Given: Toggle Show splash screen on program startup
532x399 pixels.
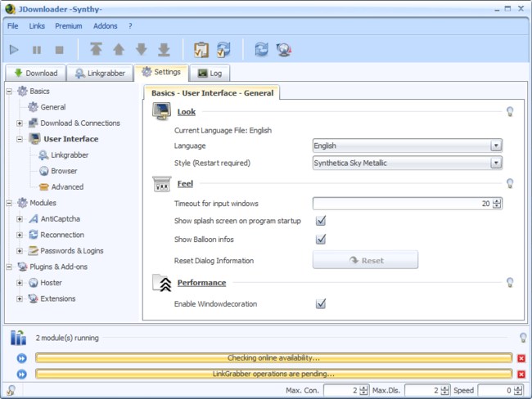Looking at the screenshot, I should (x=321, y=221).
